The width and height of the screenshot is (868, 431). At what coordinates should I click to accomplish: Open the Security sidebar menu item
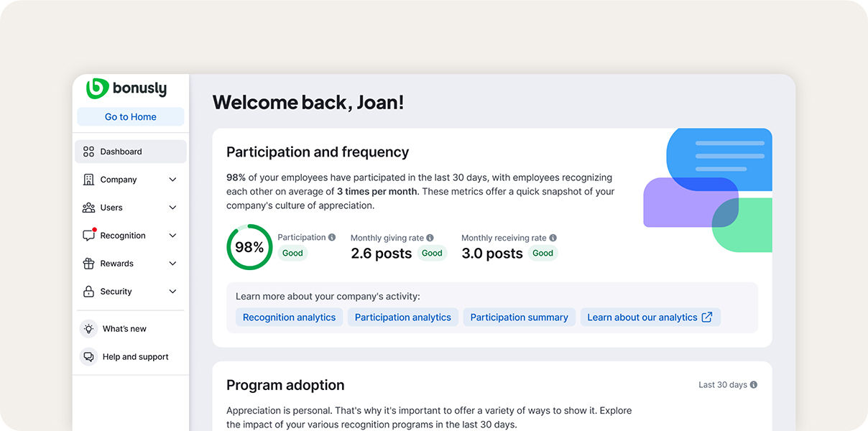[116, 292]
